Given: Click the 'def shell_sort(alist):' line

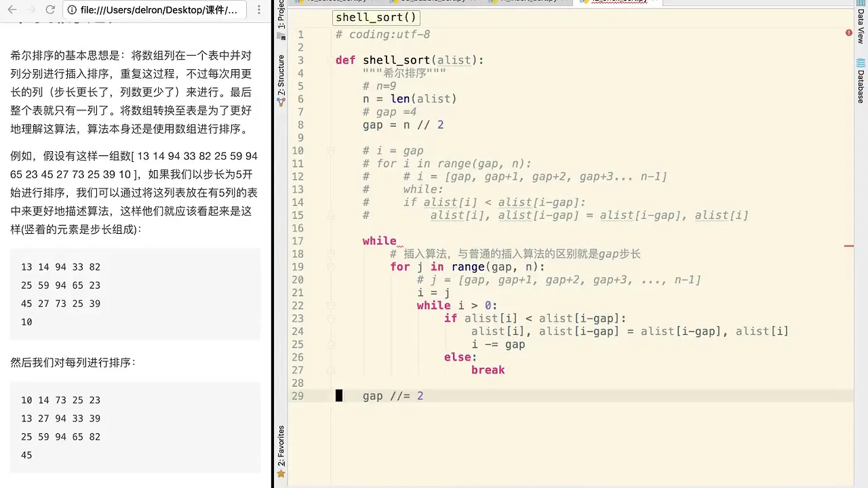Looking at the screenshot, I should tap(410, 60).
